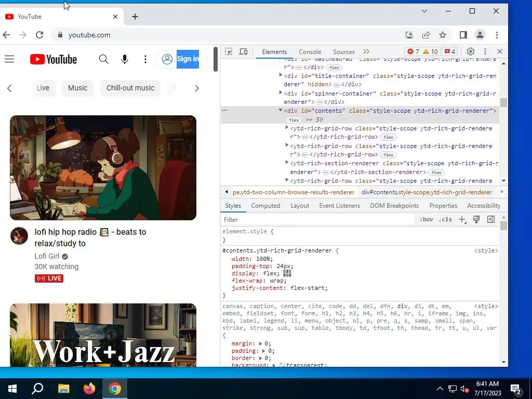Switch to the Computed tab
The image size is (532, 399).
click(x=265, y=206)
